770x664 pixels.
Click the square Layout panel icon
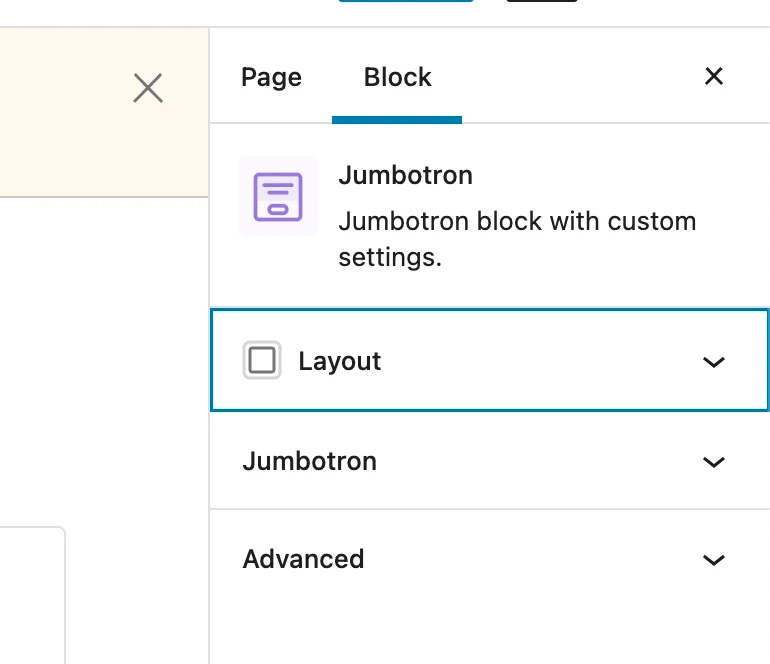coord(262,360)
